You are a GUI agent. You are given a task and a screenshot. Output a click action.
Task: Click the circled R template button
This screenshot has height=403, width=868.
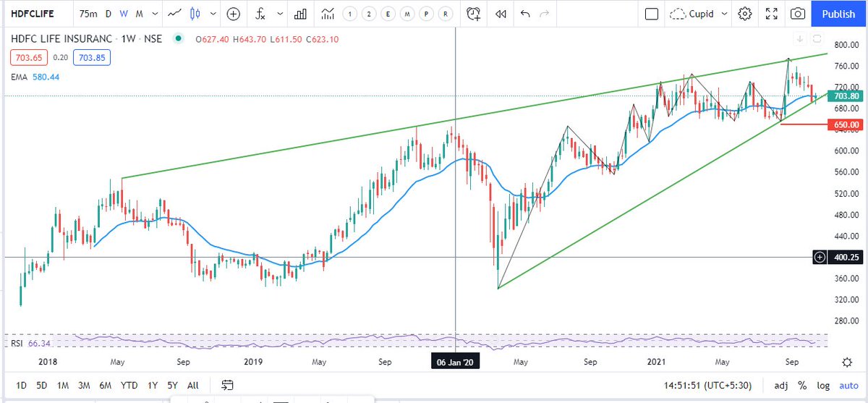pyautogui.click(x=446, y=14)
